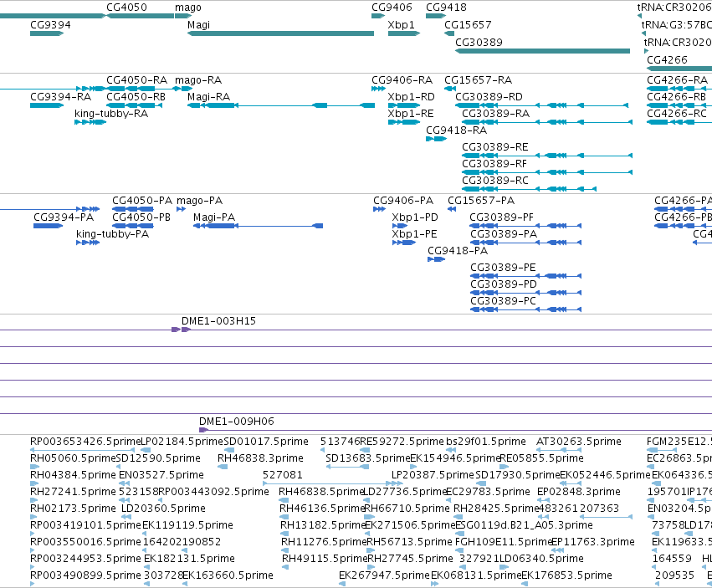
Task: Select the RH46838.3prime EST
Action: click(223, 467)
